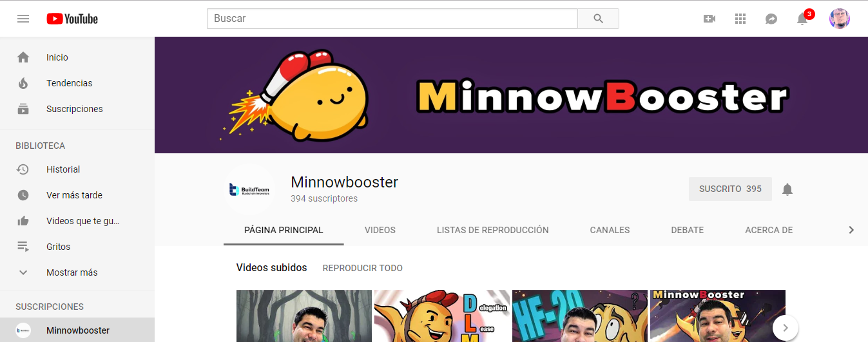Click the Minnowbooster channel name heading
This screenshot has width=868, height=342.
point(345,182)
